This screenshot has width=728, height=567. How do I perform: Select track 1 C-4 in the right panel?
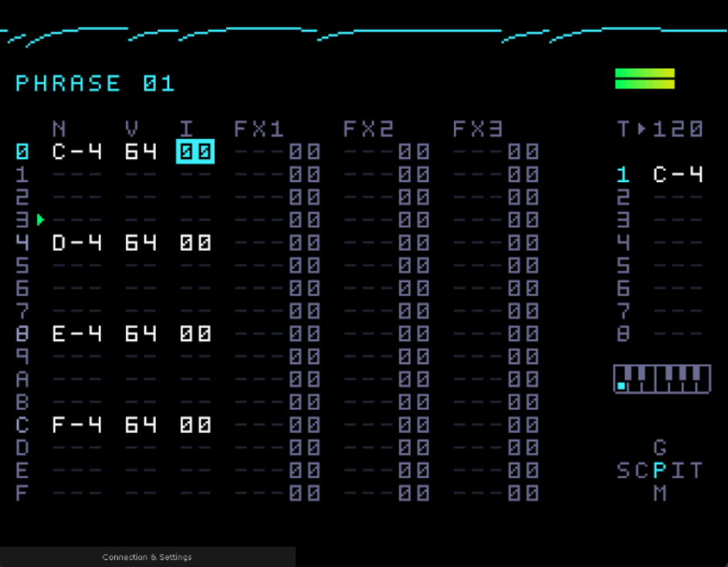click(x=678, y=174)
